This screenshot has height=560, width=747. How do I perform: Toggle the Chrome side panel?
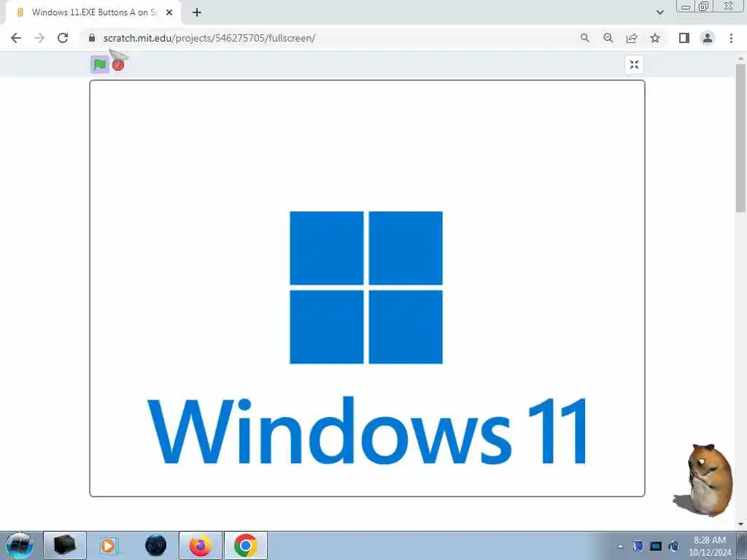684,38
